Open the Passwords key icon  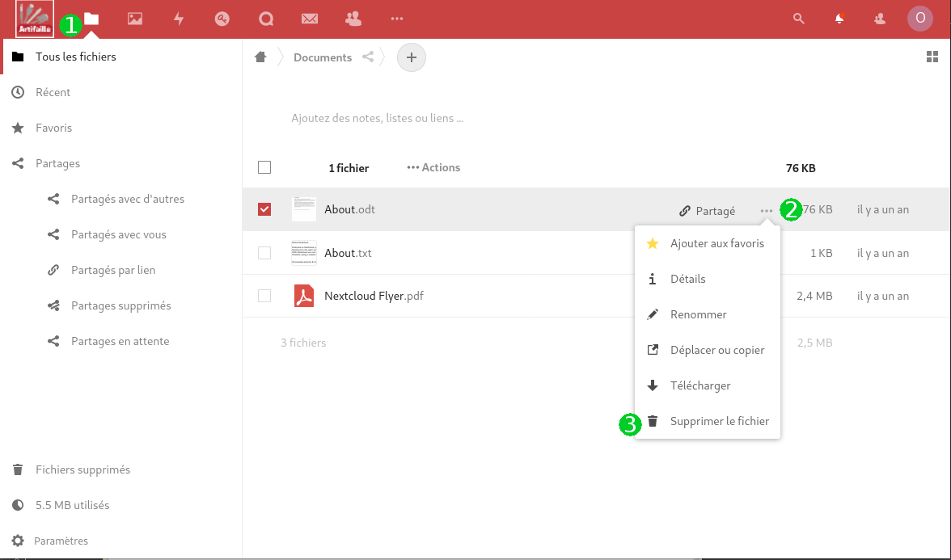tap(222, 19)
